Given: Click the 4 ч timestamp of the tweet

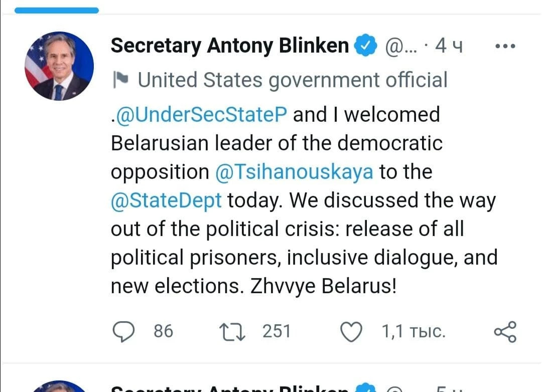Looking at the screenshot, I should click(449, 46).
